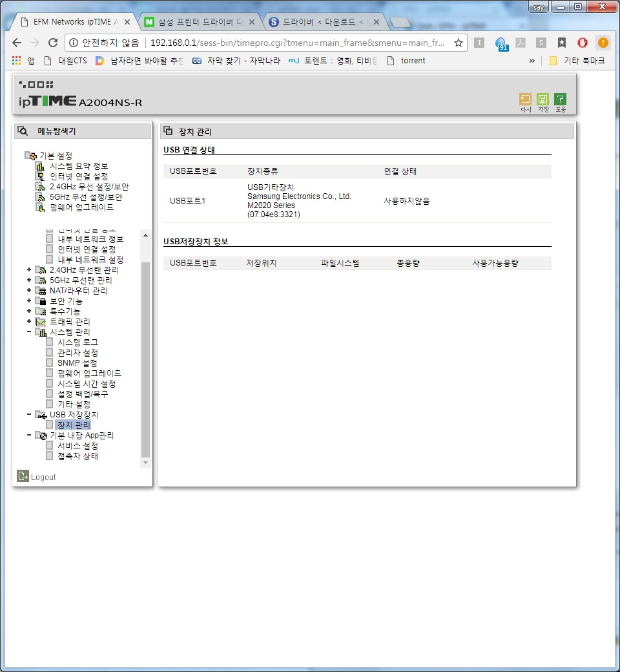Click the Logout door icon
This screenshot has width=620, height=672.
(23, 476)
